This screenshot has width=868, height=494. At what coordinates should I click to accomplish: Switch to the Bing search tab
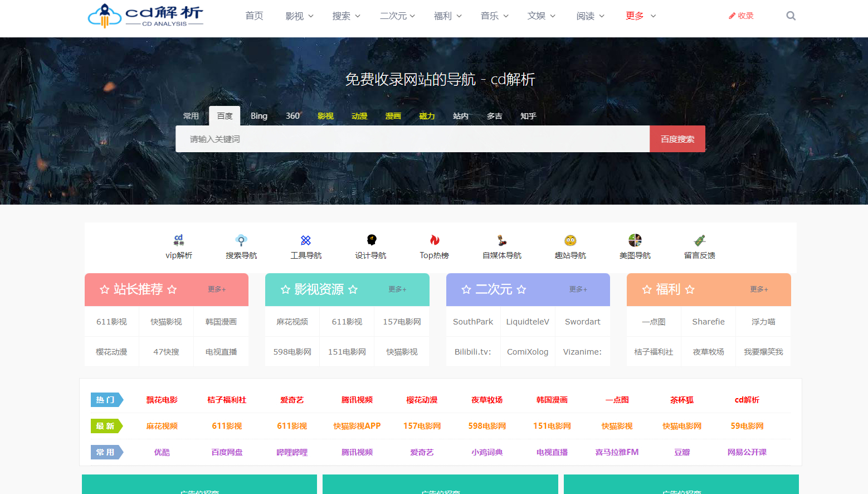(x=259, y=116)
